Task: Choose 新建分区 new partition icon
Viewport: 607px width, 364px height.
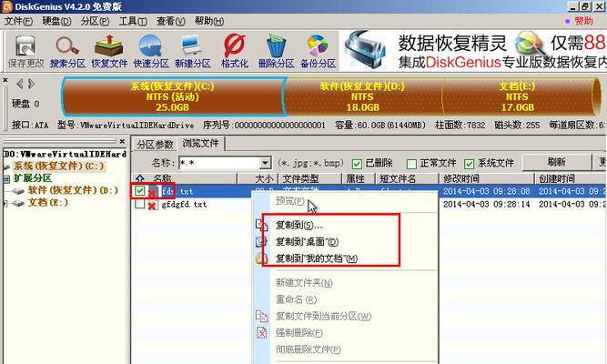Action: tap(192, 50)
